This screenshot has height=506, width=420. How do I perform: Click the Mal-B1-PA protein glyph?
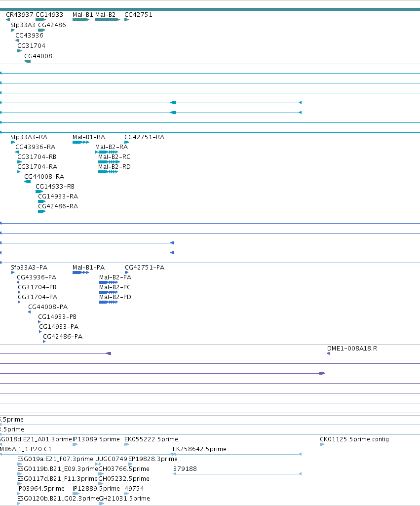80,272
